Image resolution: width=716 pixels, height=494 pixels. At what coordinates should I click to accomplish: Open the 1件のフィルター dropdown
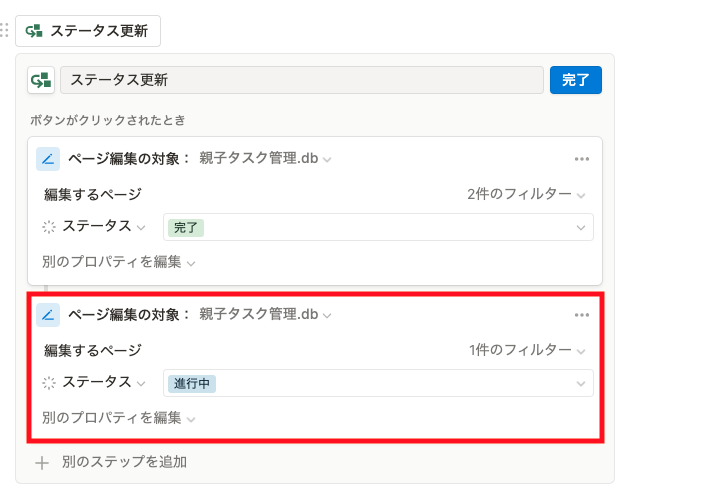coord(527,350)
